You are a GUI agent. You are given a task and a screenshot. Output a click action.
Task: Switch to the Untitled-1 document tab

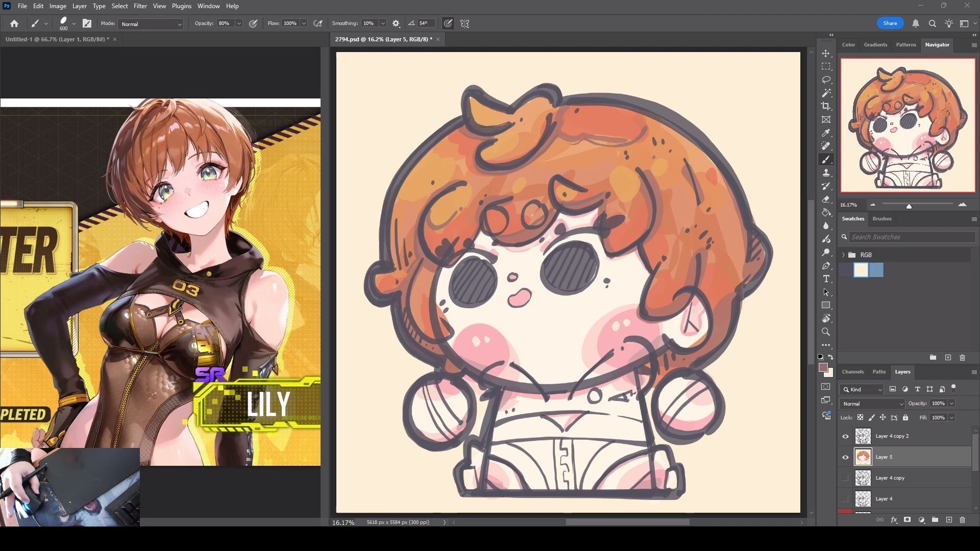[56, 39]
